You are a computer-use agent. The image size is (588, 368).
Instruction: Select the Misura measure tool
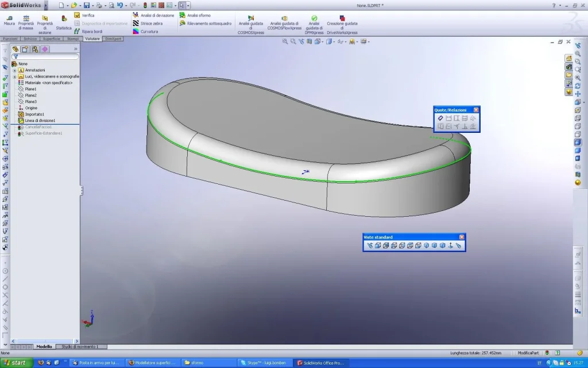[x=9, y=21]
